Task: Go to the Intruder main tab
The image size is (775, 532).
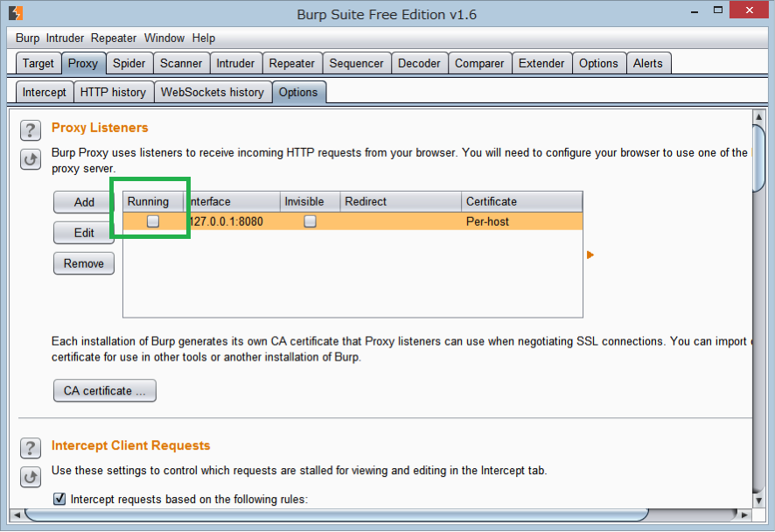Action: (x=235, y=63)
